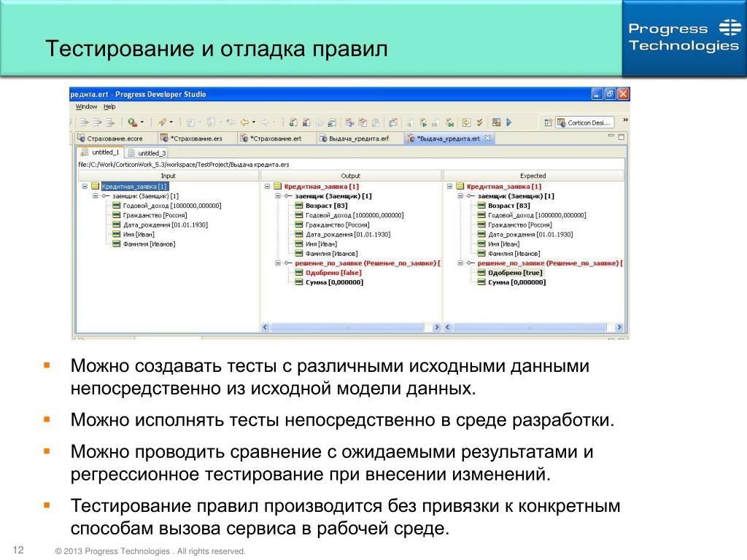
Task: Minimize the editor area with the small minimize icon
Action: coord(611,136)
